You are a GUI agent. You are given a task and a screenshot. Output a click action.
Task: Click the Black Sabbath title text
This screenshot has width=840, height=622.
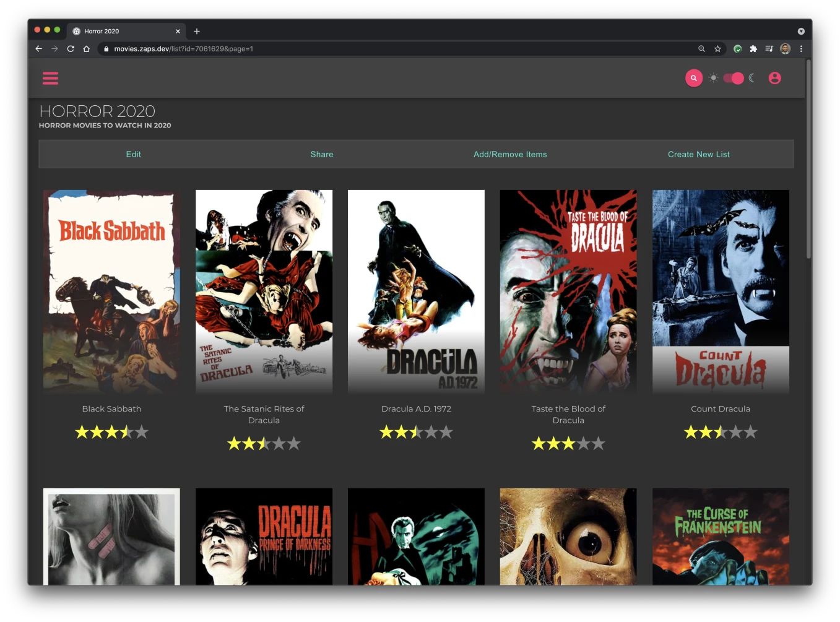(x=111, y=408)
